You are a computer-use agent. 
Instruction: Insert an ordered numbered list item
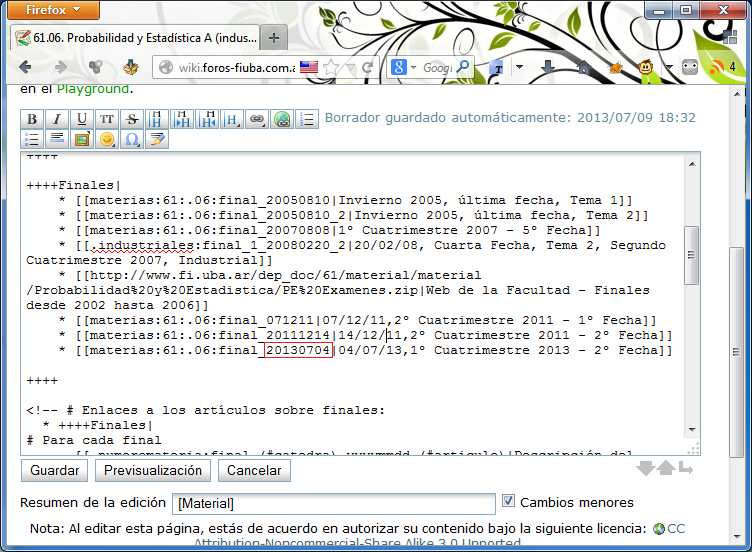pos(307,119)
